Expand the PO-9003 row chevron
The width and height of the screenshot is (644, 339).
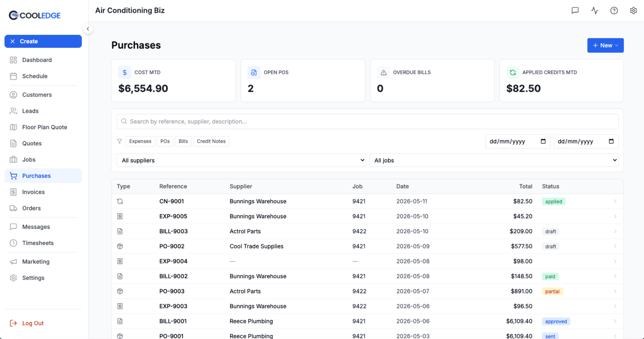(615, 291)
